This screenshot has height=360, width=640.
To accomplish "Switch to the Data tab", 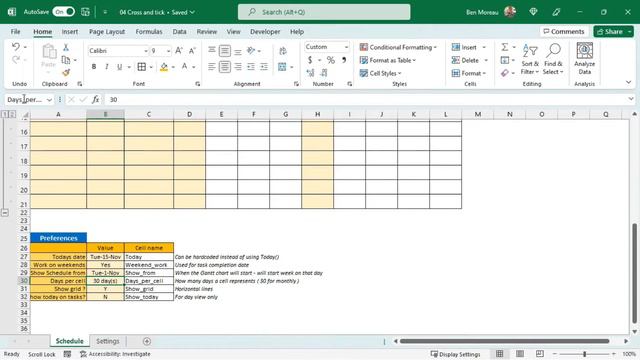I will 179,31.
